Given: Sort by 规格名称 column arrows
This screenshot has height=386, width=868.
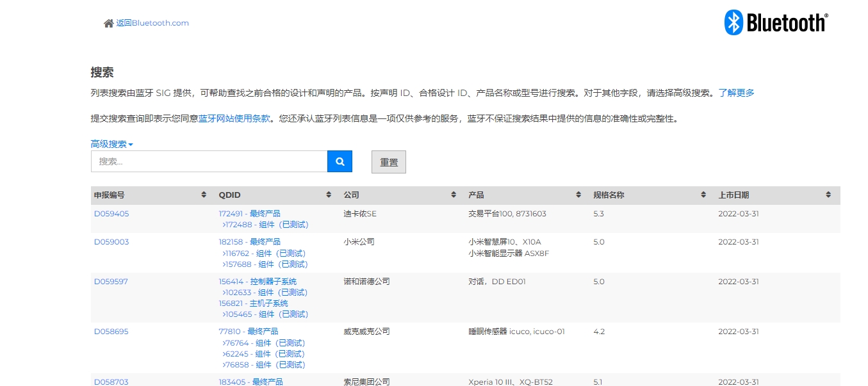Looking at the screenshot, I should tap(703, 195).
